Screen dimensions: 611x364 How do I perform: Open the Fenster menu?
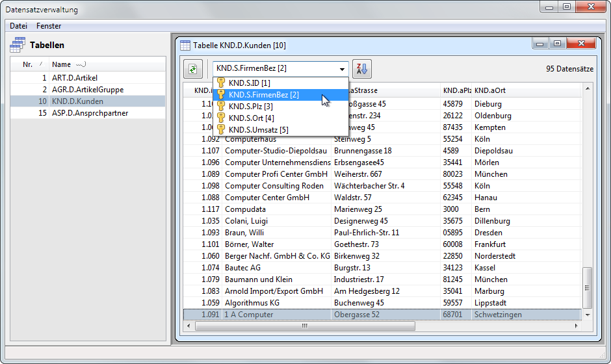click(x=49, y=26)
